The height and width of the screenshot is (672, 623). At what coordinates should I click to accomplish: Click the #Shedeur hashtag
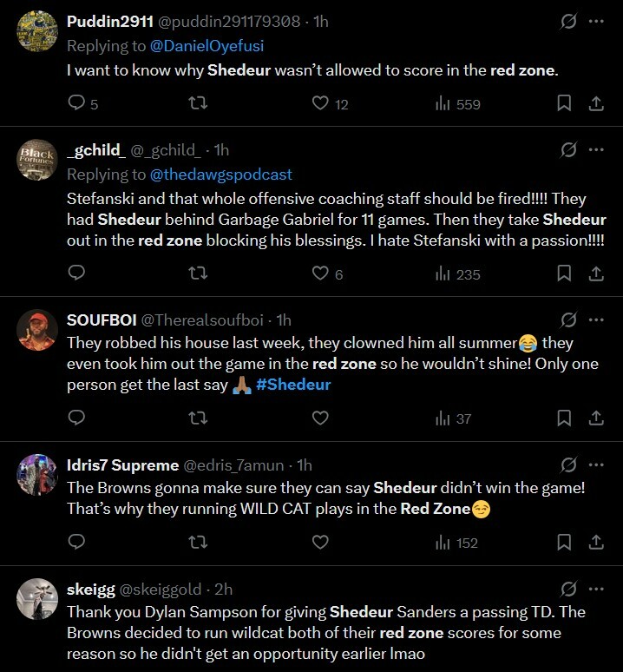point(293,385)
